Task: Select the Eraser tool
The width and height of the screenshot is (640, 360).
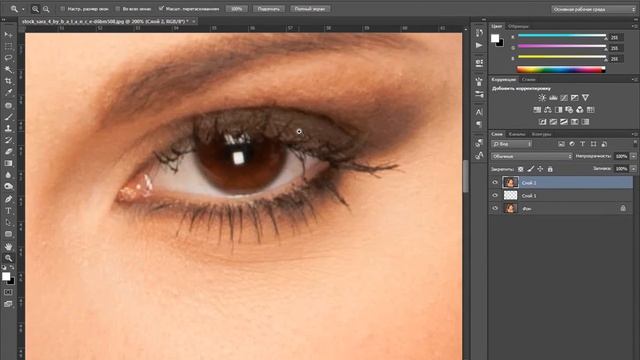Action: point(8,151)
